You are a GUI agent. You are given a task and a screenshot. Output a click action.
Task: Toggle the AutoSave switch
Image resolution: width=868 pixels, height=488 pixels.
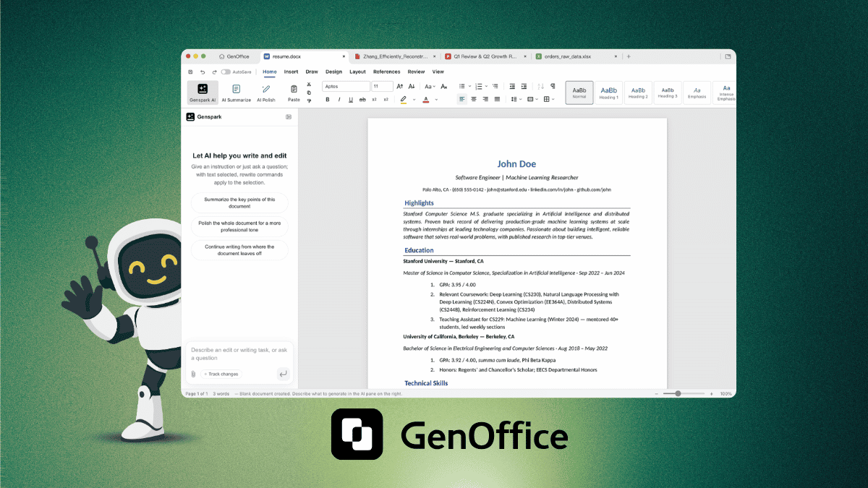pyautogui.click(x=226, y=72)
